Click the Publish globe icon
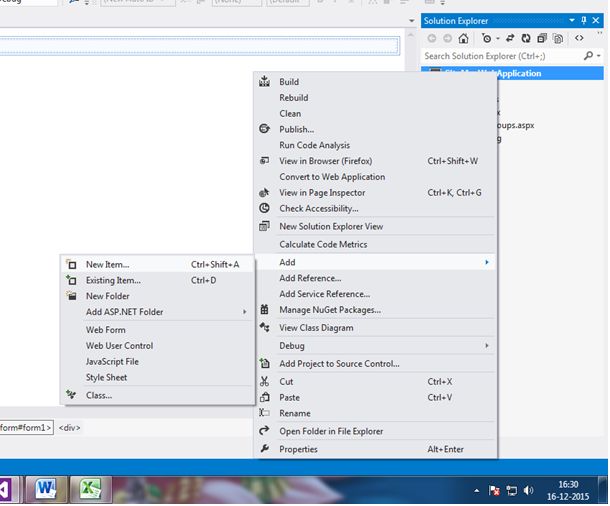Viewport: 610px width, 506px height. [265, 129]
